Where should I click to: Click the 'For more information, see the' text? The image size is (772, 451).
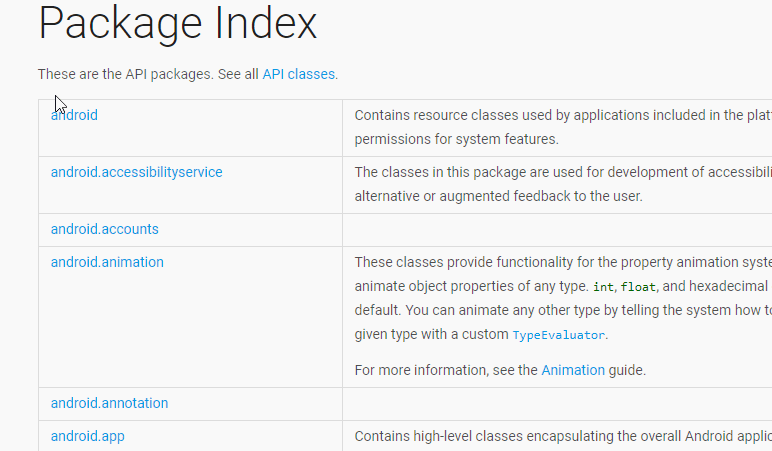[x=446, y=370]
